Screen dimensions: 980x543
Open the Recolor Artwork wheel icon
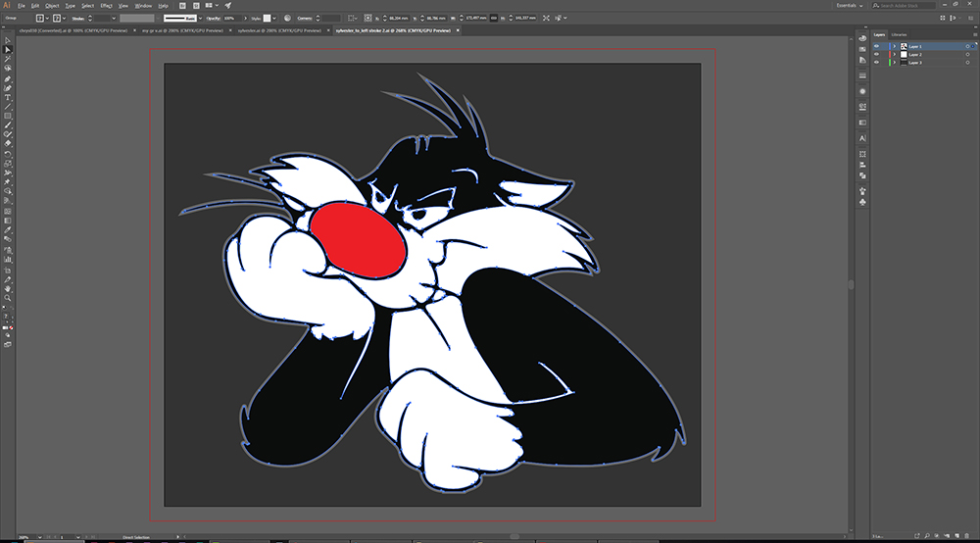[x=287, y=18]
